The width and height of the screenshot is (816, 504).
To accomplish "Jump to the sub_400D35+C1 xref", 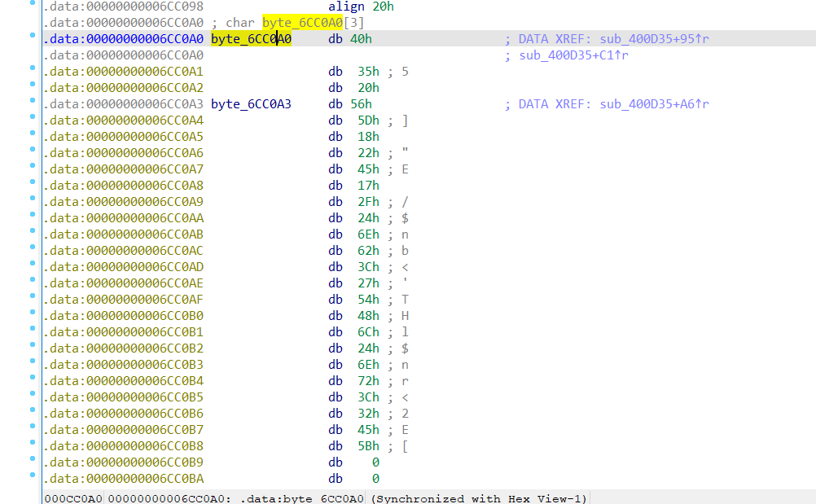I will pos(573,55).
